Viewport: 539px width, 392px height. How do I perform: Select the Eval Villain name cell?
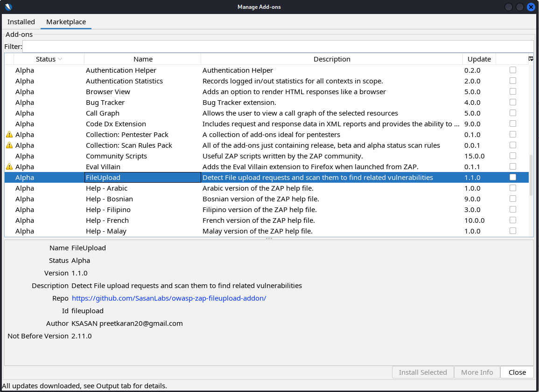[x=143, y=167]
